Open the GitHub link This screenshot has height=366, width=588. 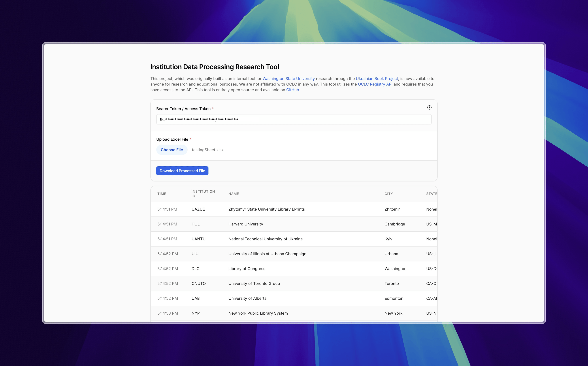click(292, 90)
